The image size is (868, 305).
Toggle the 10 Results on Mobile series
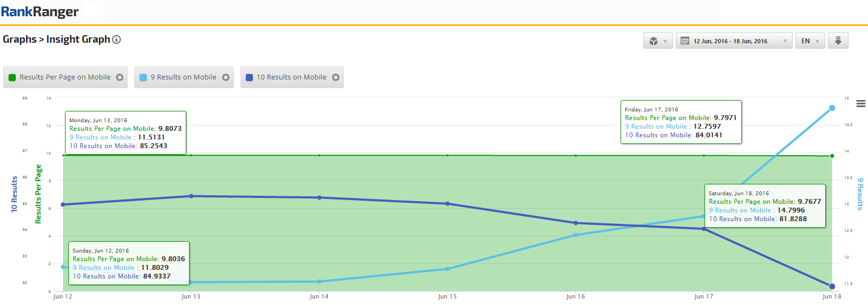pyautogui.click(x=291, y=77)
